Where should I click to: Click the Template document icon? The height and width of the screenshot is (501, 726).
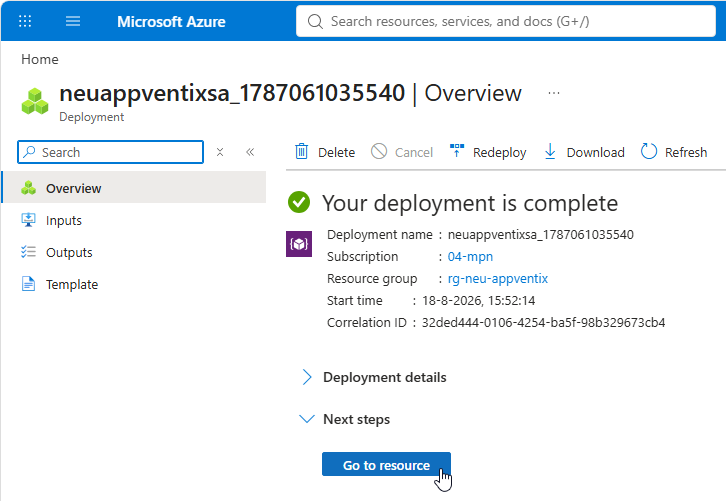(x=28, y=283)
